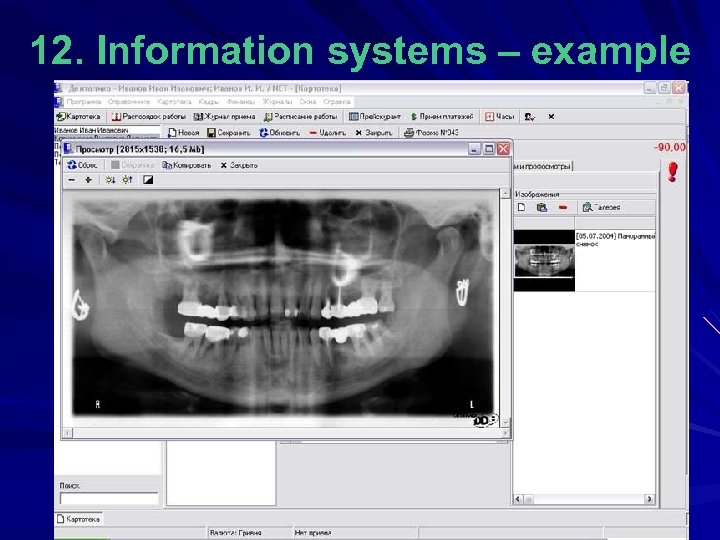Click left arrow of viewer horizontal scrollbar
The height and width of the screenshot is (540, 720).
[68, 433]
